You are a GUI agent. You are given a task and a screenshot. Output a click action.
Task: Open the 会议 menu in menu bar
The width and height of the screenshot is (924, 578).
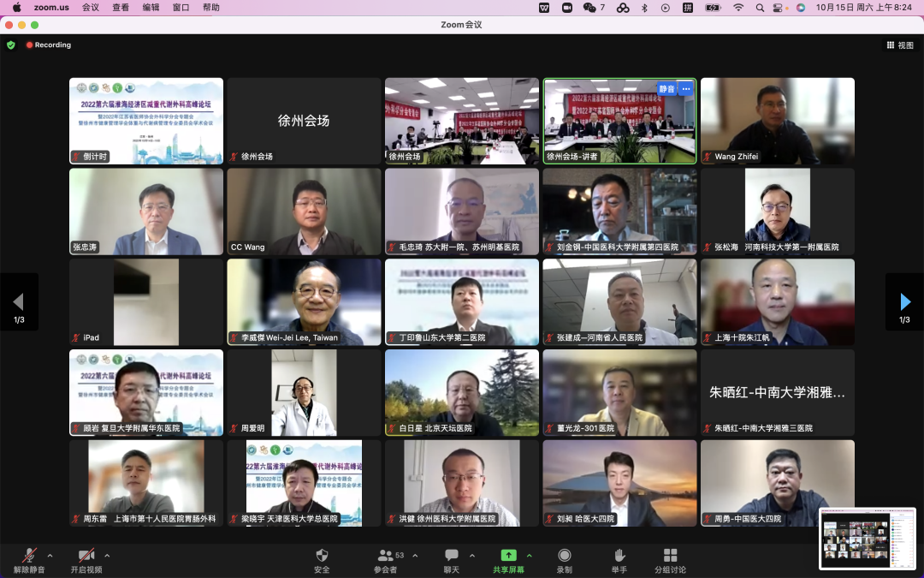tap(90, 8)
